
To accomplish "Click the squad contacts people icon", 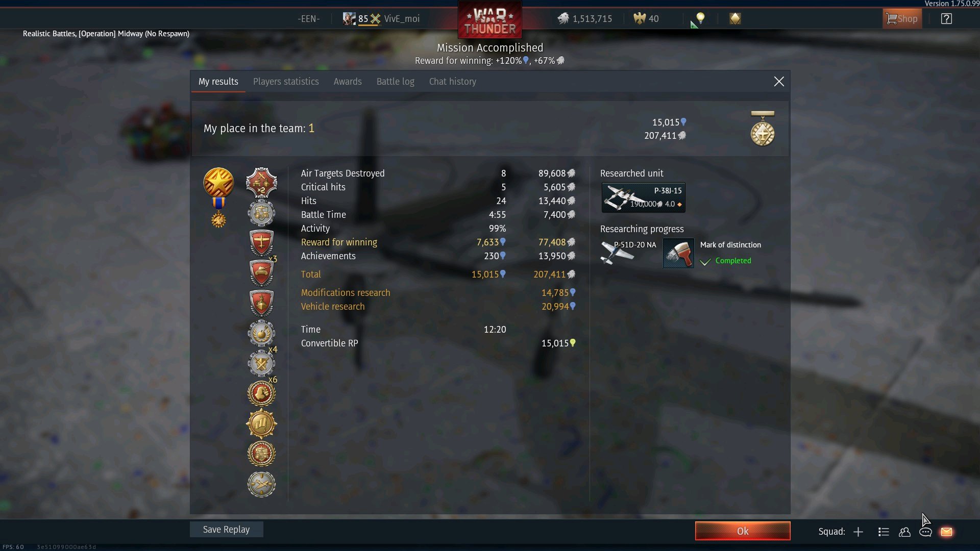I will (904, 532).
